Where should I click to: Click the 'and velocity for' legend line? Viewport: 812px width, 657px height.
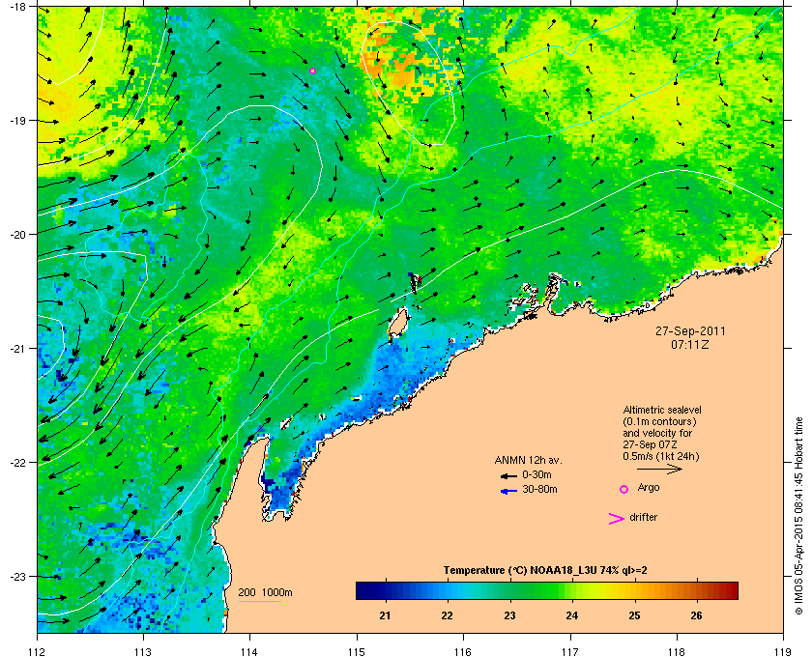click(657, 433)
